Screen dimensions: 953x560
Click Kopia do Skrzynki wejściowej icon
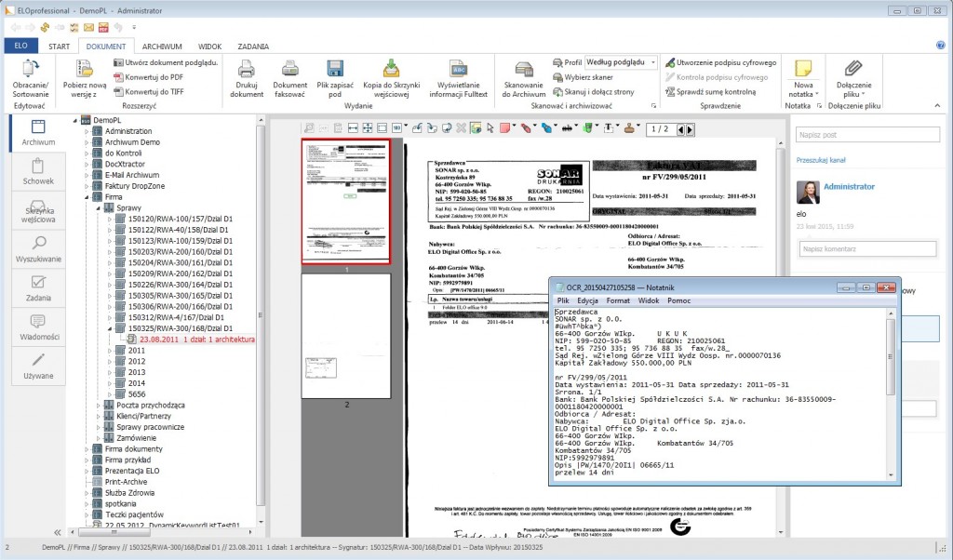pos(392,69)
